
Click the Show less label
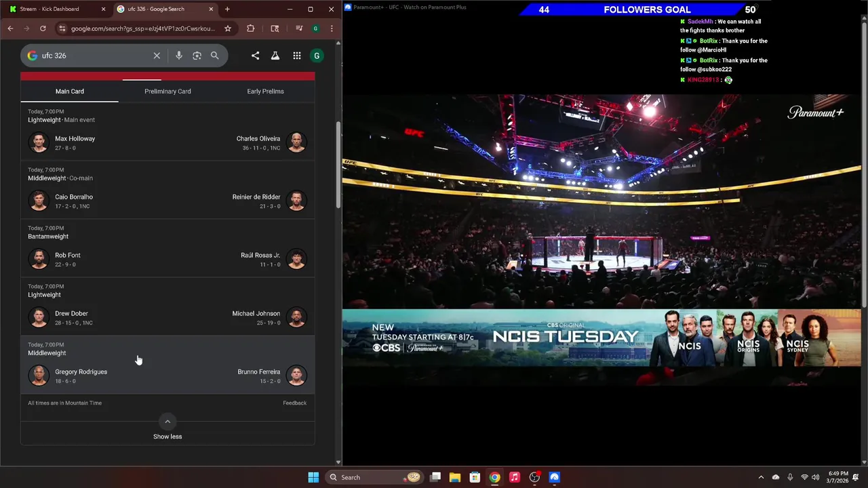pos(167,436)
